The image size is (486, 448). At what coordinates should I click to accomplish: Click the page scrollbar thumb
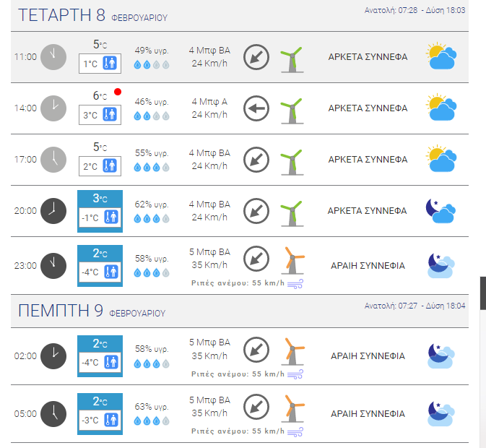click(x=483, y=293)
